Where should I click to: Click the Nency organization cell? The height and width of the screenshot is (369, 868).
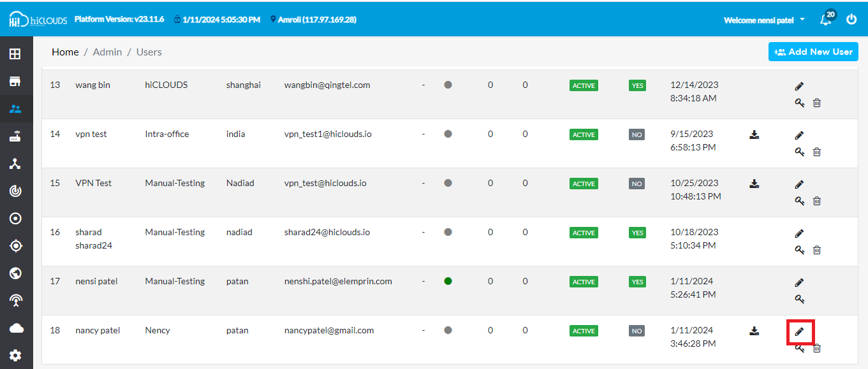(158, 330)
